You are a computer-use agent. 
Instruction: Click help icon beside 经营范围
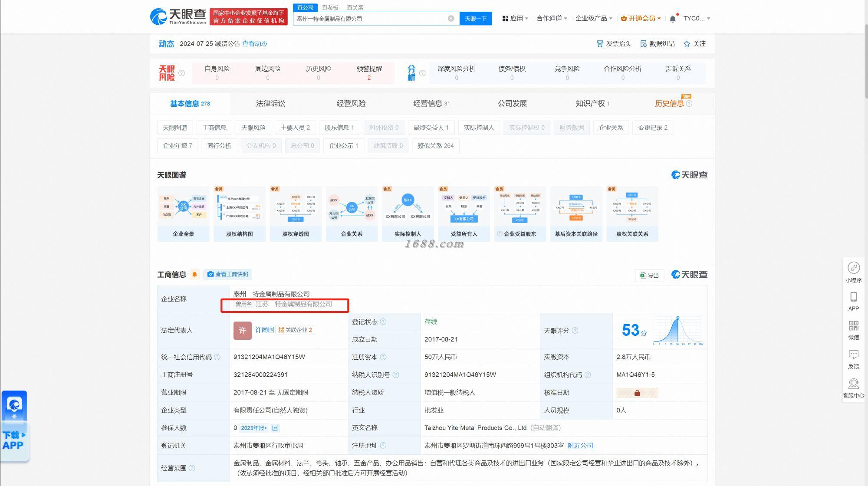coord(192,468)
